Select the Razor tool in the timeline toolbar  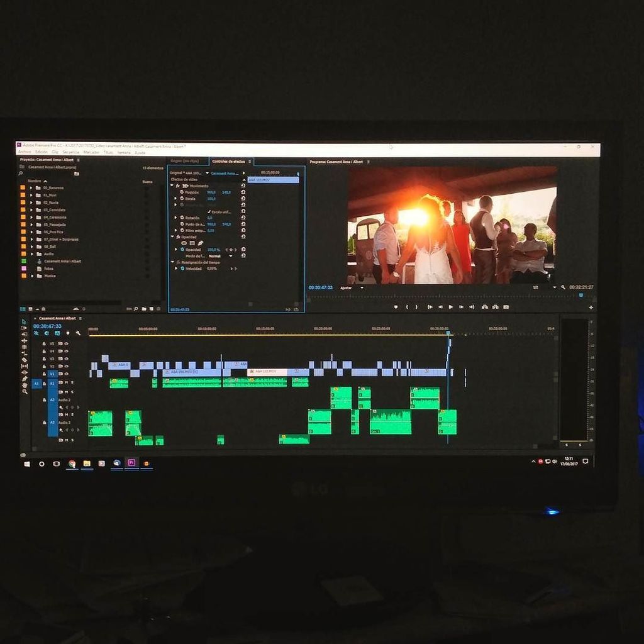[24, 359]
